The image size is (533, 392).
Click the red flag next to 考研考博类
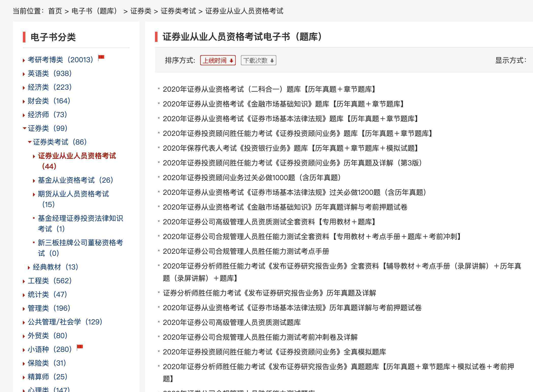point(101,58)
